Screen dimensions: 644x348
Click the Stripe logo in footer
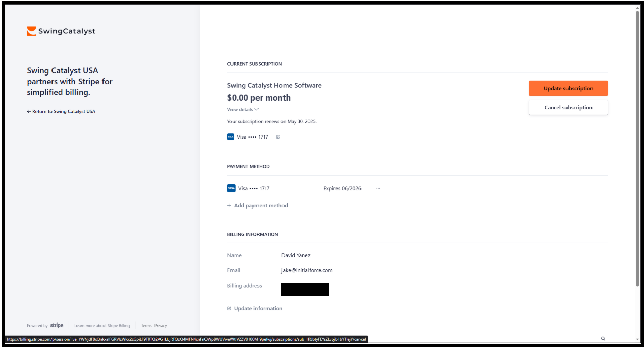tap(57, 325)
